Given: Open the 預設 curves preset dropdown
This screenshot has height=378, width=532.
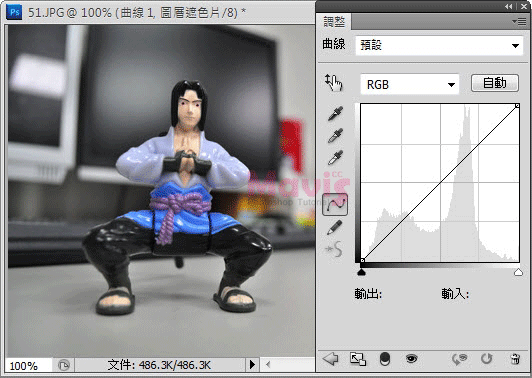Looking at the screenshot, I should [x=439, y=45].
